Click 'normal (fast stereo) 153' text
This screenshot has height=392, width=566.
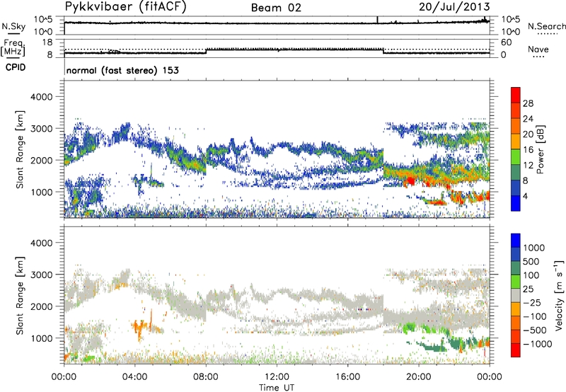point(122,70)
